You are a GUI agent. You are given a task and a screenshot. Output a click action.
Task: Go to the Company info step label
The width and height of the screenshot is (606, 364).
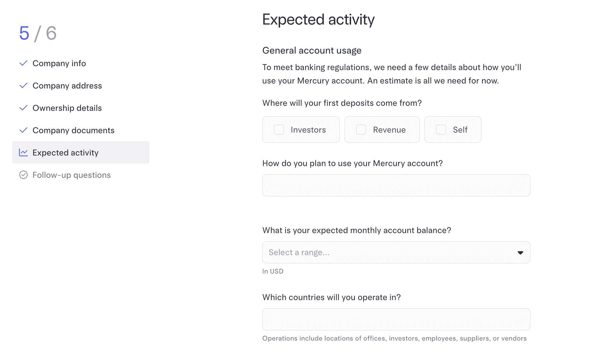point(59,63)
